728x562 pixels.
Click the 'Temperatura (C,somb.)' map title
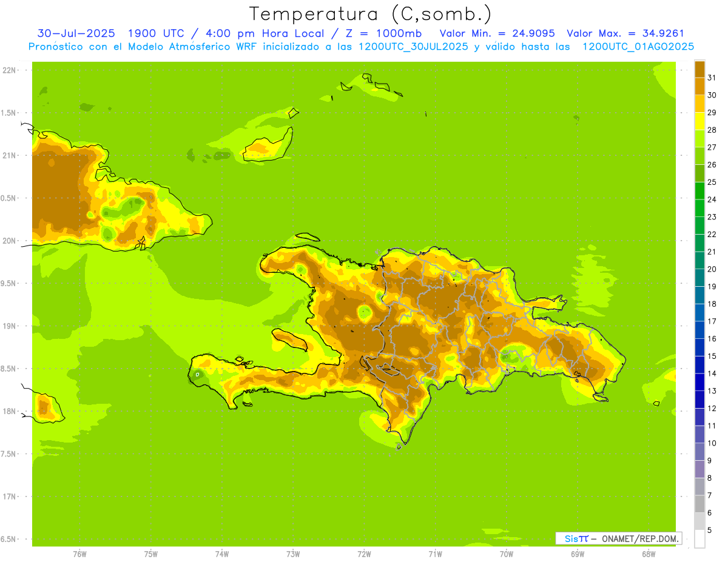coord(371,14)
